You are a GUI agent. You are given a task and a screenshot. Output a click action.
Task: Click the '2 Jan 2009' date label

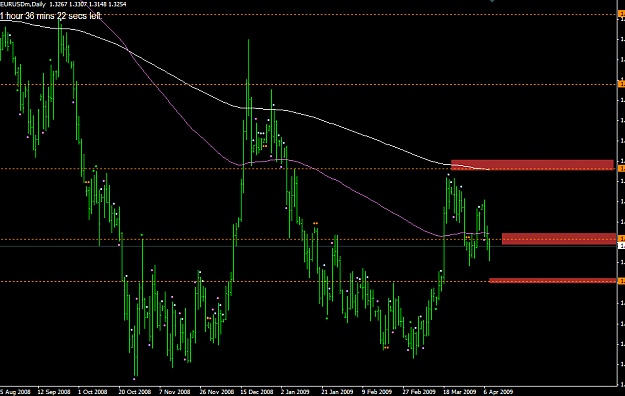pyautogui.click(x=295, y=392)
